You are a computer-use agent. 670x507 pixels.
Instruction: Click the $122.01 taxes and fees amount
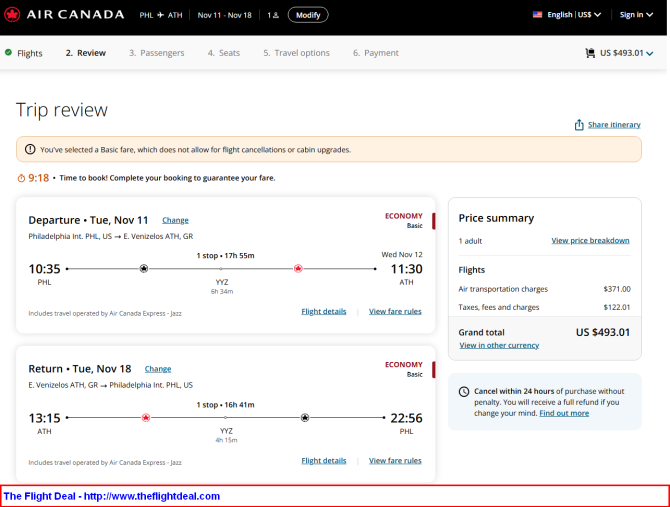coord(617,307)
